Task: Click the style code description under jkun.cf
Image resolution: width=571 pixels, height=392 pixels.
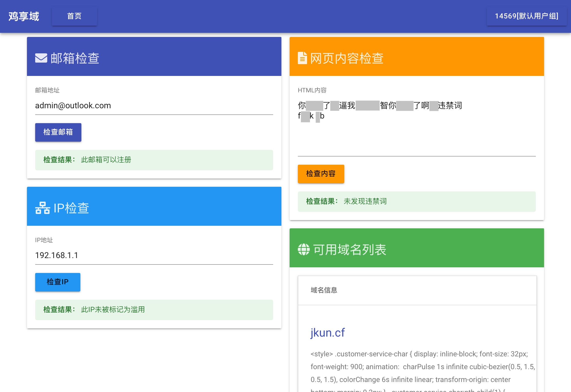Action: coord(423,371)
